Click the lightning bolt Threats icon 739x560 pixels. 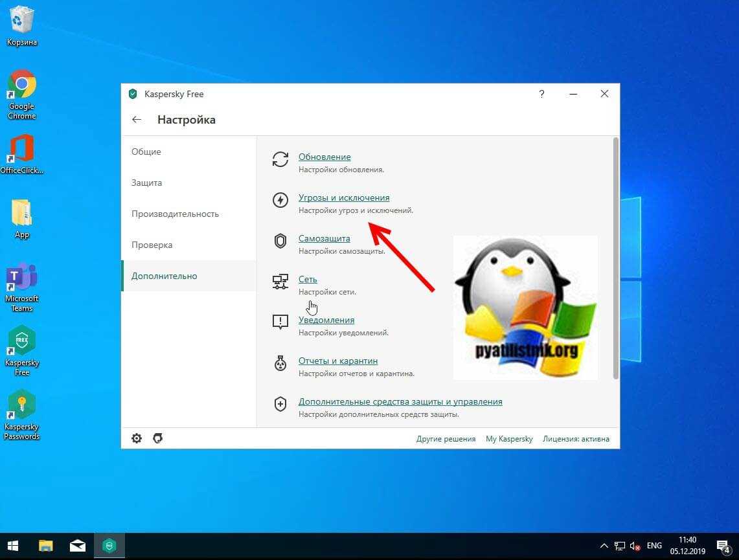click(x=280, y=200)
